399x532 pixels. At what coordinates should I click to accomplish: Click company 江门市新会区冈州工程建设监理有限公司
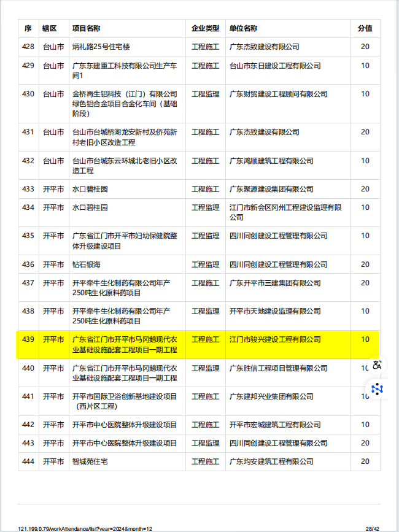click(x=285, y=212)
